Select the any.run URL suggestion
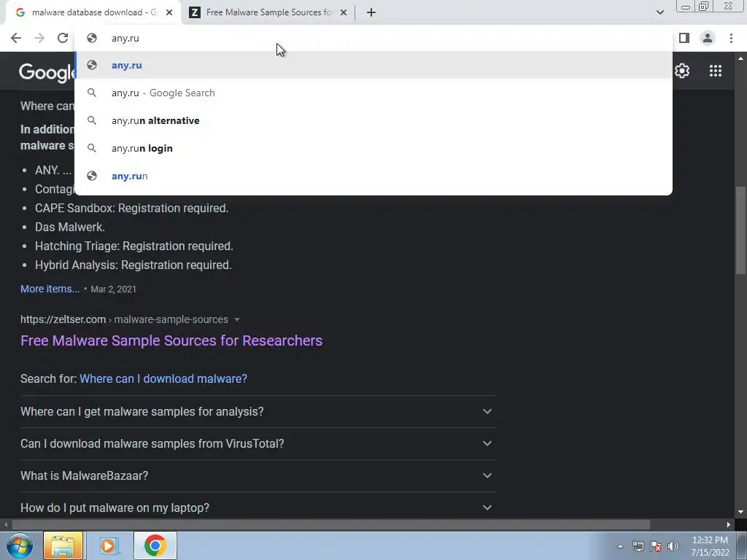Screen dimensions: 747x560 point(373,176)
